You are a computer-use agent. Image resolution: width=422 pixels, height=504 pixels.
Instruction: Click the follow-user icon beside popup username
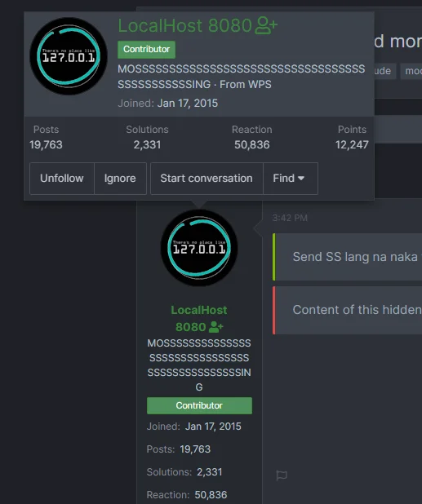click(x=266, y=25)
